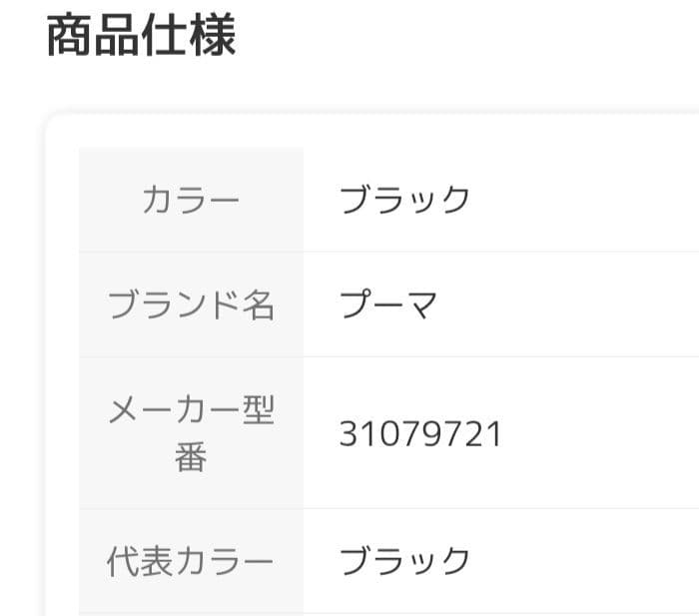Select the ブラック value beside 代表カラー

point(404,561)
